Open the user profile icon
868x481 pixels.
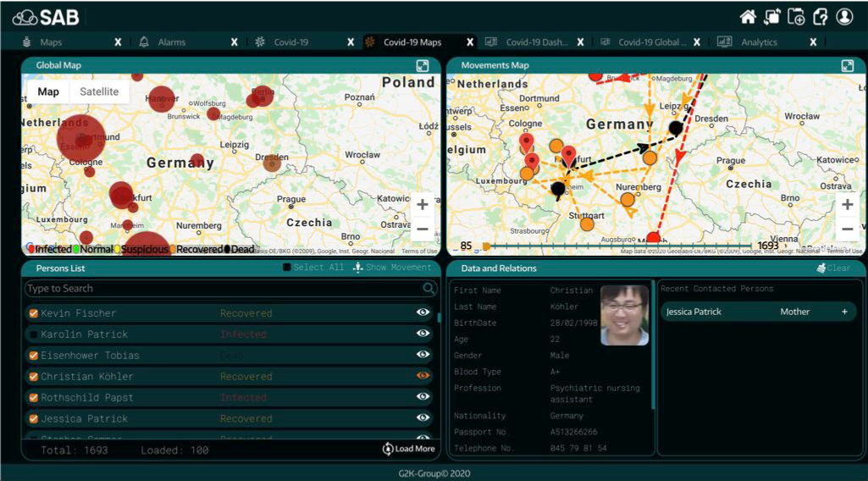point(844,17)
